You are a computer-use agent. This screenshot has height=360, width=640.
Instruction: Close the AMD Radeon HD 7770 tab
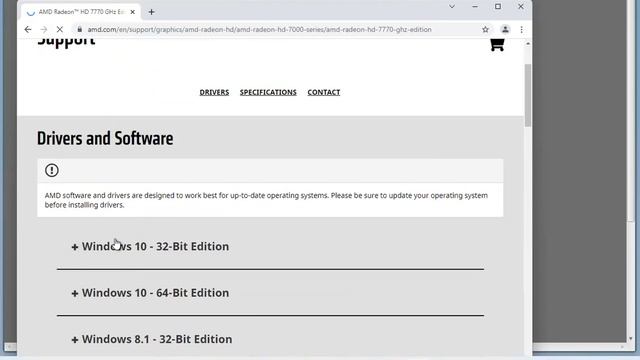(x=132, y=12)
